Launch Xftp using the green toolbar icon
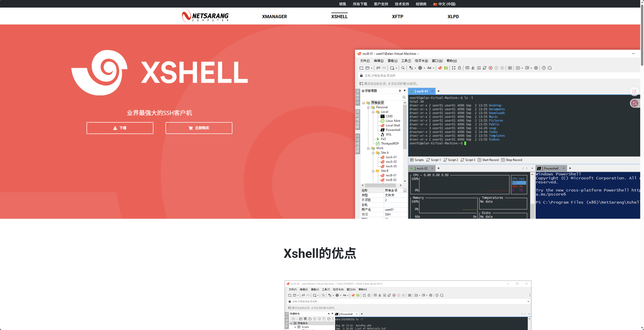 (446, 68)
